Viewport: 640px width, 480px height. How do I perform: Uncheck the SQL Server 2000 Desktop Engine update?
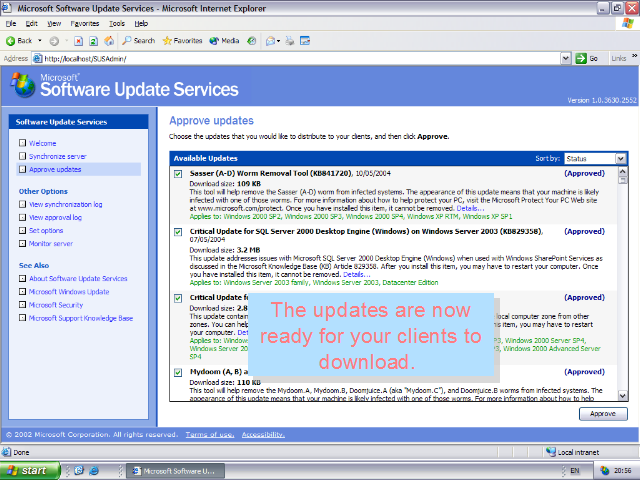click(x=178, y=232)
